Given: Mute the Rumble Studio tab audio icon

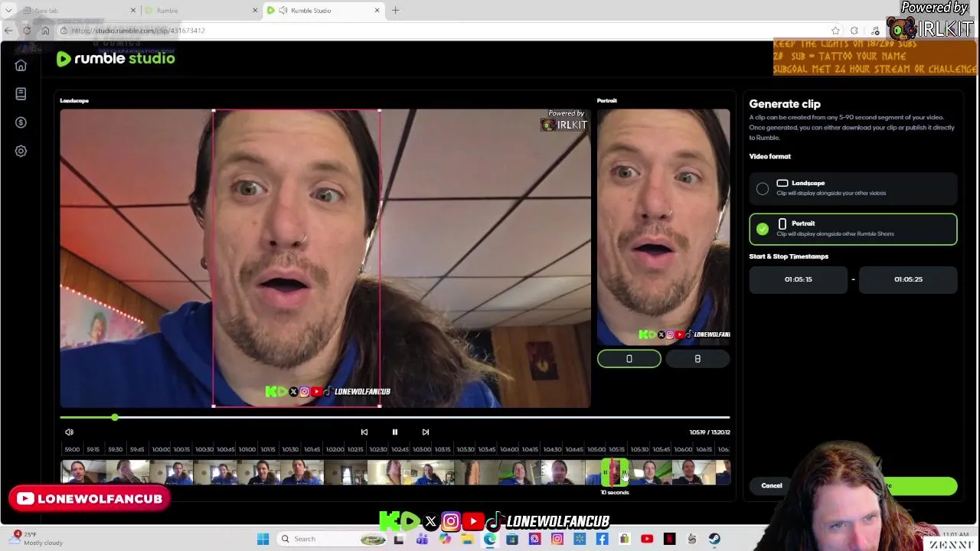Looking at the screenshot, I should [283, 11].
